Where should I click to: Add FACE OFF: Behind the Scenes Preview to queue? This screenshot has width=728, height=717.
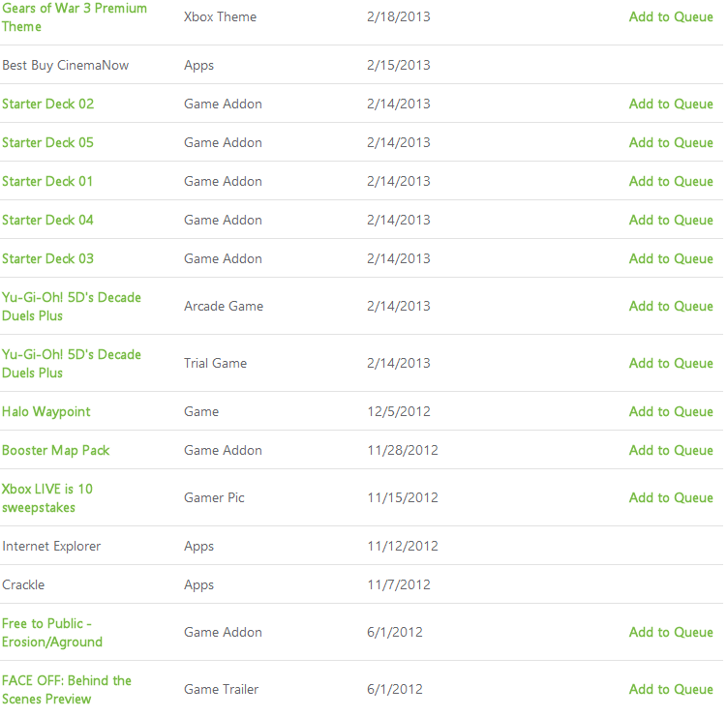671,689
